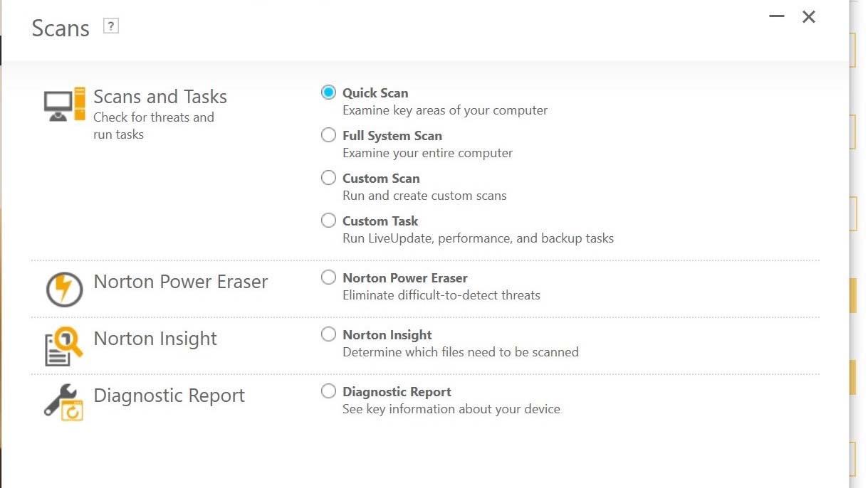Pick the Norton Insight radio button
The image size is (868, 488).
[x=328, y=334]
